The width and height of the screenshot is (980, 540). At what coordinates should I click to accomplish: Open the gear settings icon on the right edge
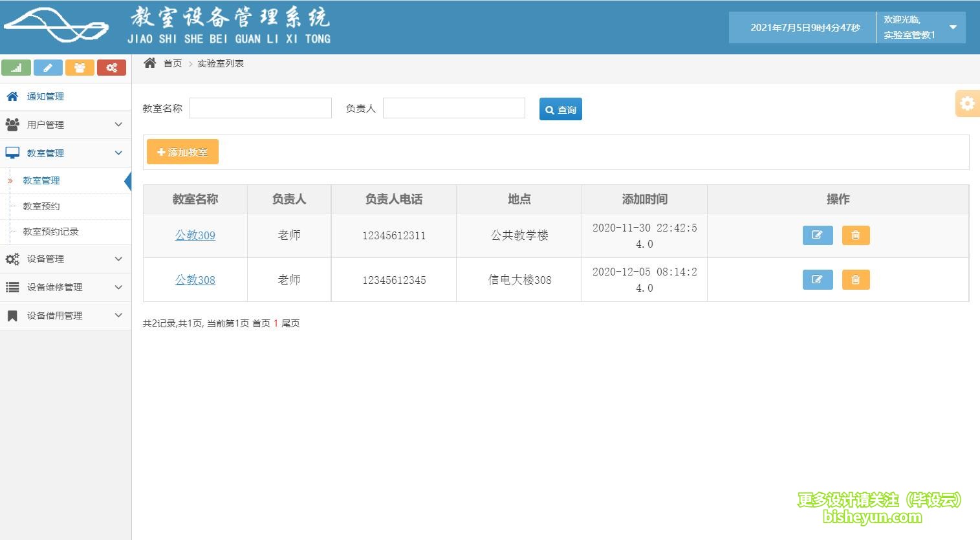tap(967, 103)
